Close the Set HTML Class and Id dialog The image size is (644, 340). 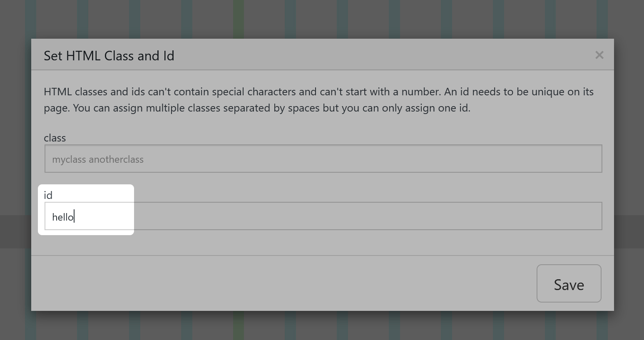click(x=599, y=55)
